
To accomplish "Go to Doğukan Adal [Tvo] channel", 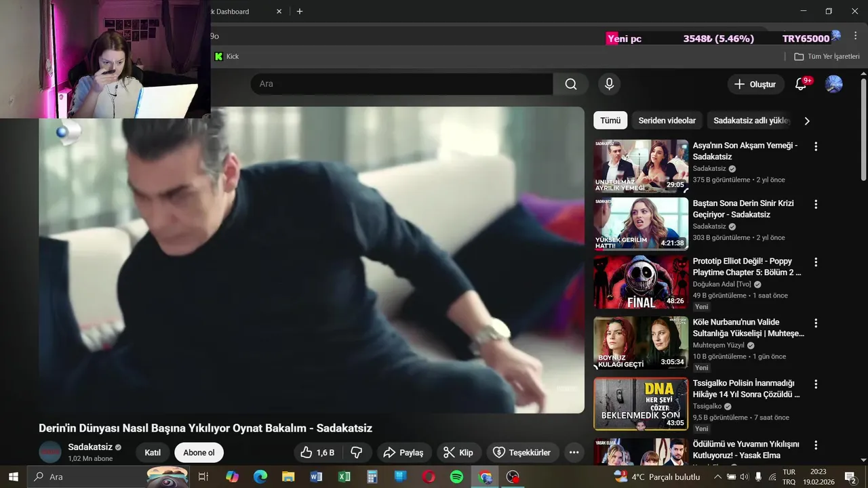I will [x=722, y=285].
